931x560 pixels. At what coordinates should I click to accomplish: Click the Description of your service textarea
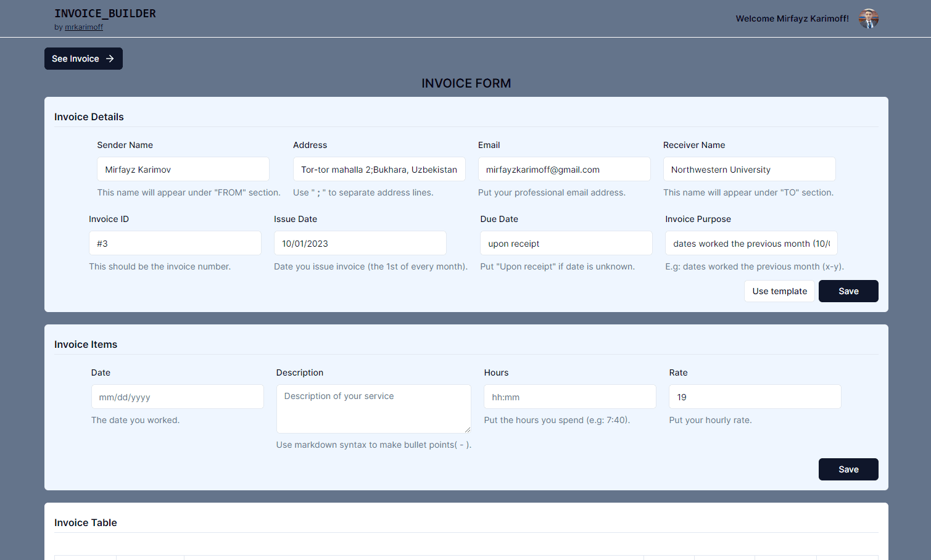[373, 408]
